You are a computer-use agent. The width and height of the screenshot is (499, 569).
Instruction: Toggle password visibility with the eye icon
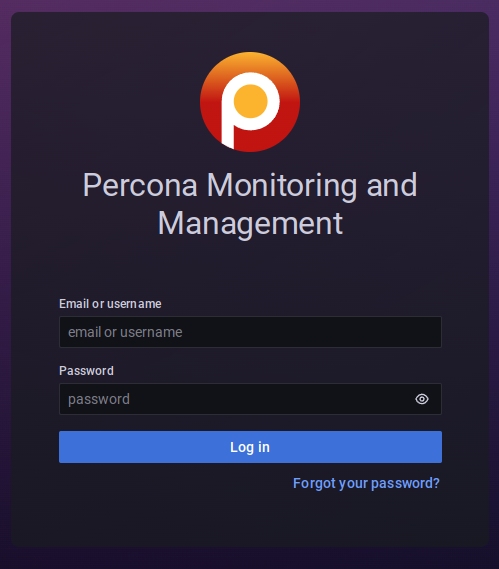[x=422, y=399]
